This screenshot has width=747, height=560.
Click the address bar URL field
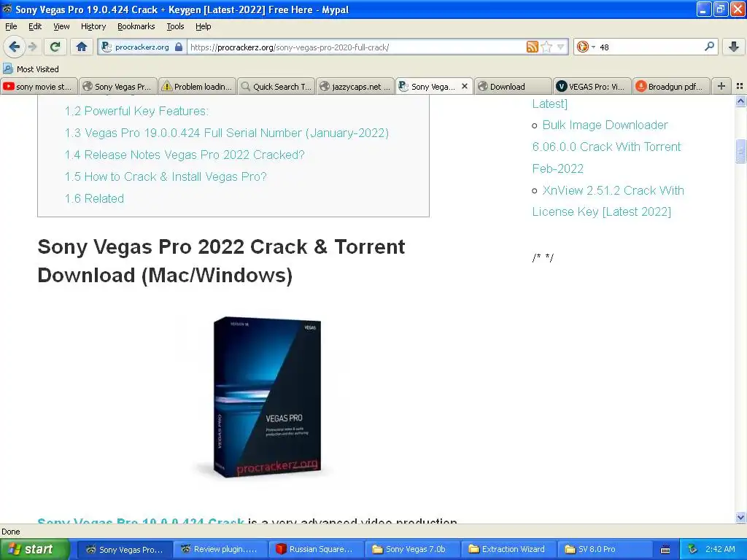coord(356,47)
